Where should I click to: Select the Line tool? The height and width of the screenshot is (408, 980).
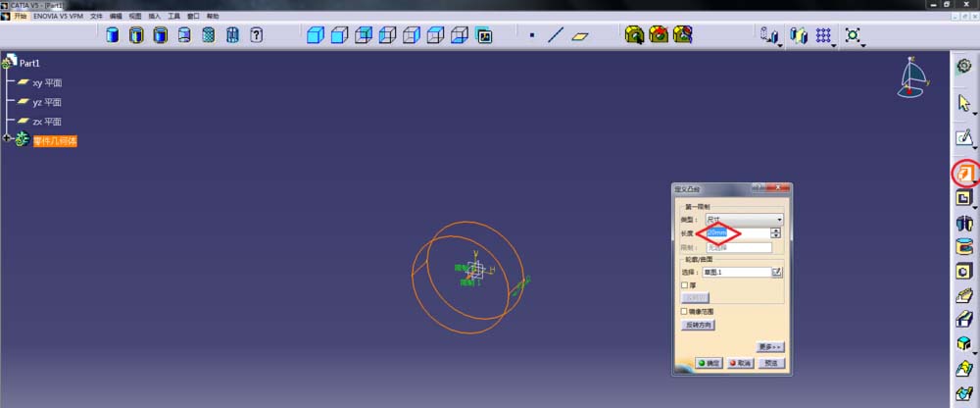coord(556,35)
